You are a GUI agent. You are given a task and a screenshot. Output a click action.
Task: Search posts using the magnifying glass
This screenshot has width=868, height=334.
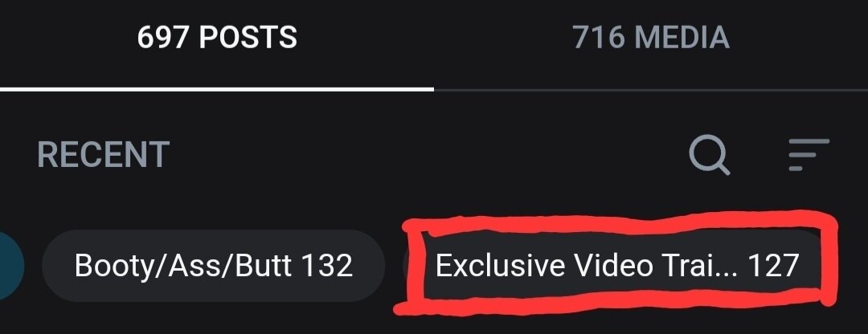pyautogui.click(x=709, y=156)
